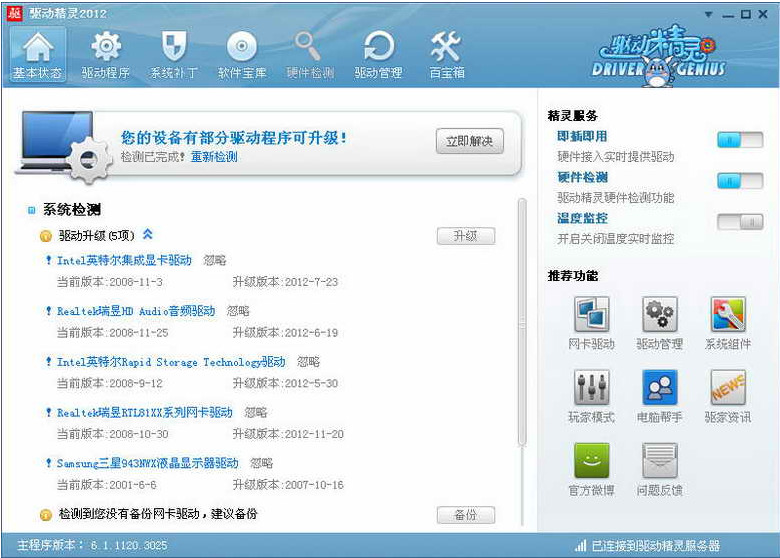Click the 即插即用 service label

pyautogui.click(x=582, y=137)
